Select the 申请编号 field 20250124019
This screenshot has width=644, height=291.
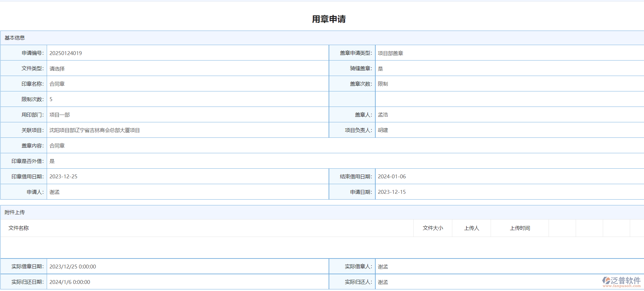pyautogui.click(x=66, y=53)
